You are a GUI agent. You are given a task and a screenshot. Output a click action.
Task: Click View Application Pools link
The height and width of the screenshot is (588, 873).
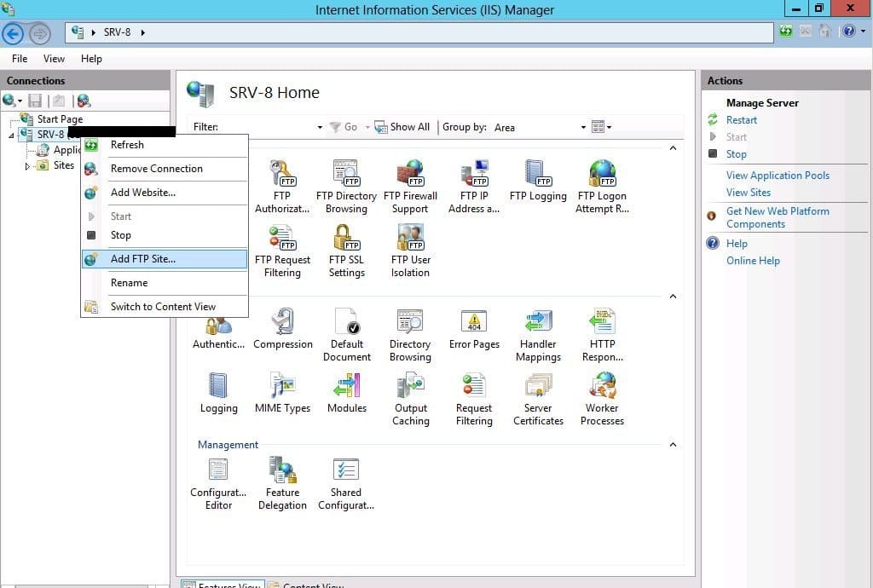pyautogui.click(x=778, y=176)
